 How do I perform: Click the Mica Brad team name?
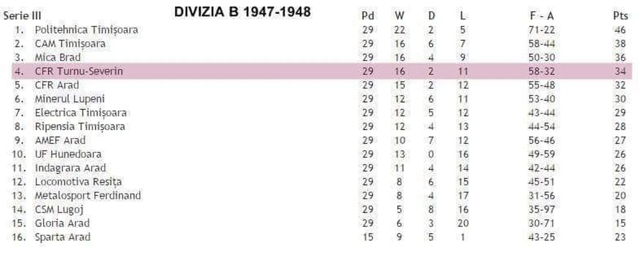point(58,58)
